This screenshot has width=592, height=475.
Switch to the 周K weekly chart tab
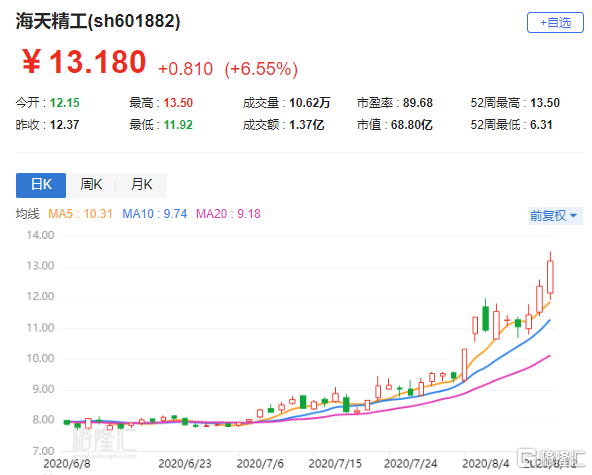(x=91, y=185)
